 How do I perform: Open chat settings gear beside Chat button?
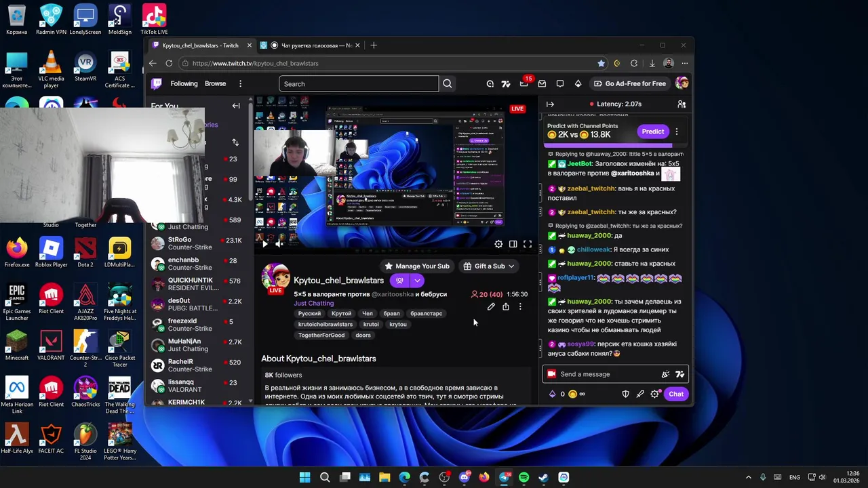[654, 394]
